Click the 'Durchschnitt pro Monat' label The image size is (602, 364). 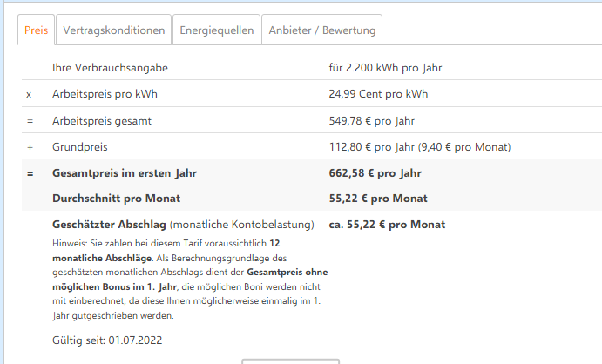117,199
